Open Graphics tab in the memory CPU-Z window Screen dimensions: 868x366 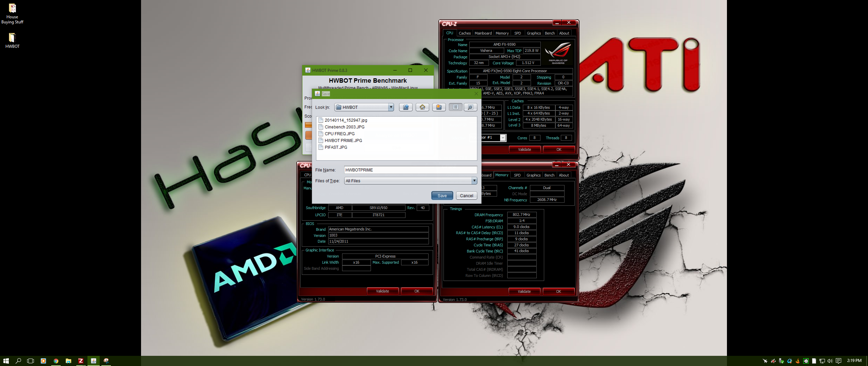[x=533, y=175]
